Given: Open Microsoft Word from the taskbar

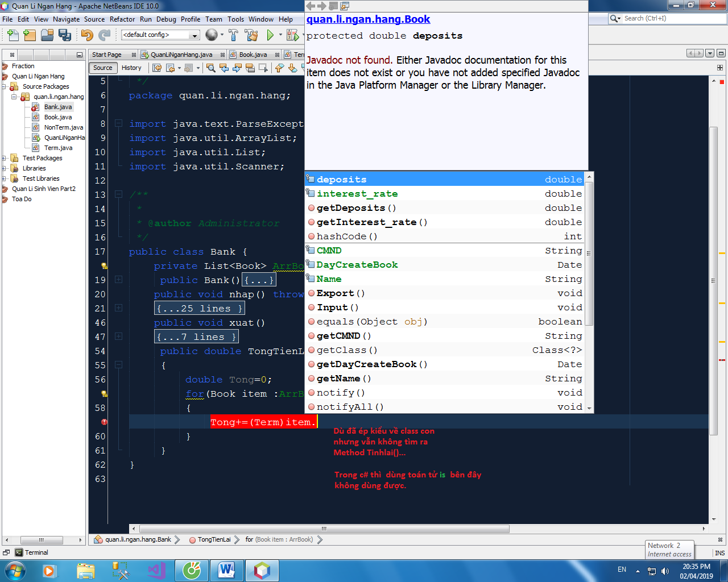Looking at the screenshot, I should [226, 569].
